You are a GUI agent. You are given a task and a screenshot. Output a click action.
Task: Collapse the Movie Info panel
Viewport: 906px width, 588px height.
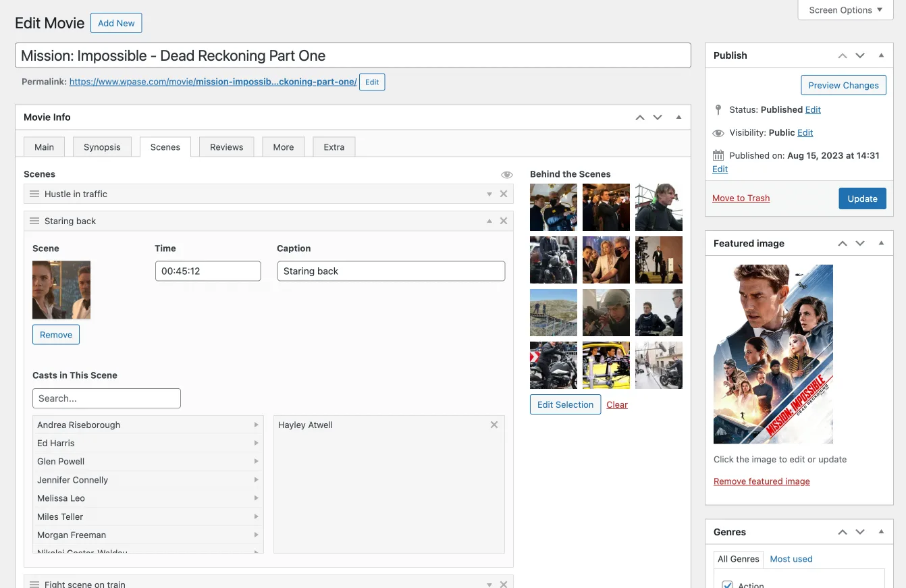coord(678,117)
